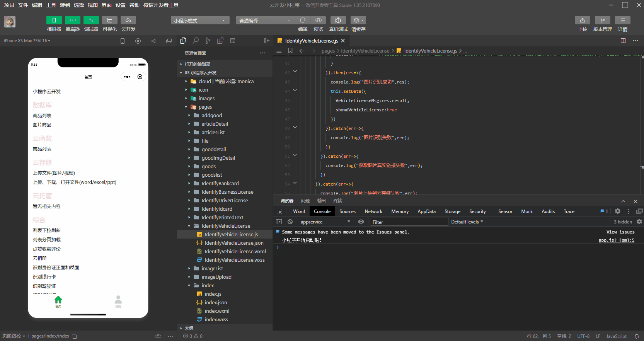644x341 pixels.
Task: Open the 工具 menu in menu bar
Action: tap(51, 5)
